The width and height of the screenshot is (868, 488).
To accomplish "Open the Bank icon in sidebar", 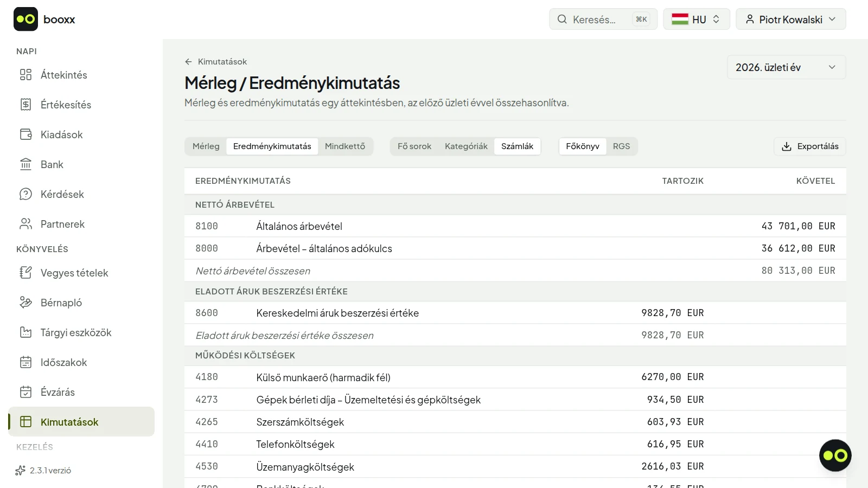I will click(x=25, y=164).
